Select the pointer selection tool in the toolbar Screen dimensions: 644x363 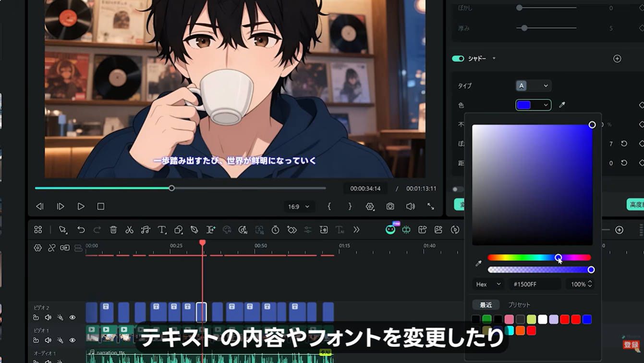[63, 230]
